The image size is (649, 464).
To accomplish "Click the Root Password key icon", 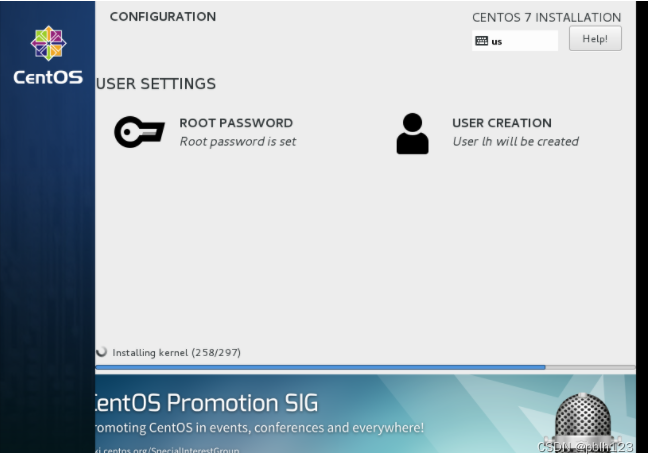I will tap(139, 132).
